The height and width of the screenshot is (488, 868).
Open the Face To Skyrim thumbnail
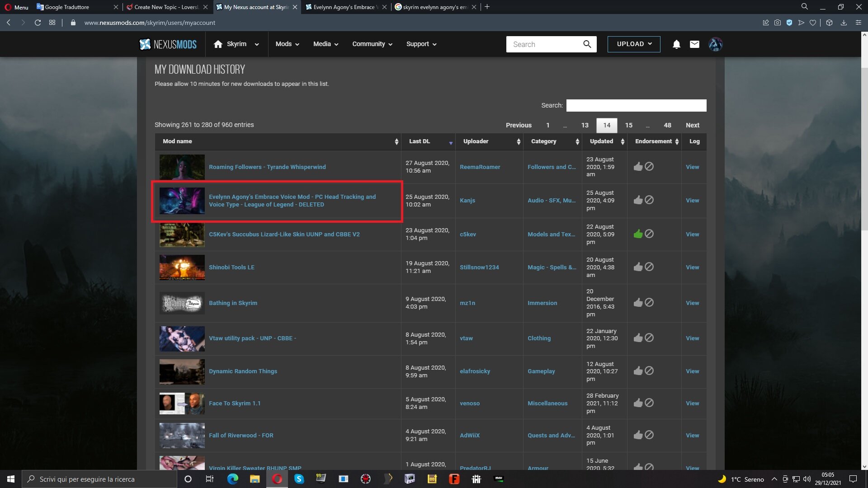pyautogui.click(x=182, y=403)
